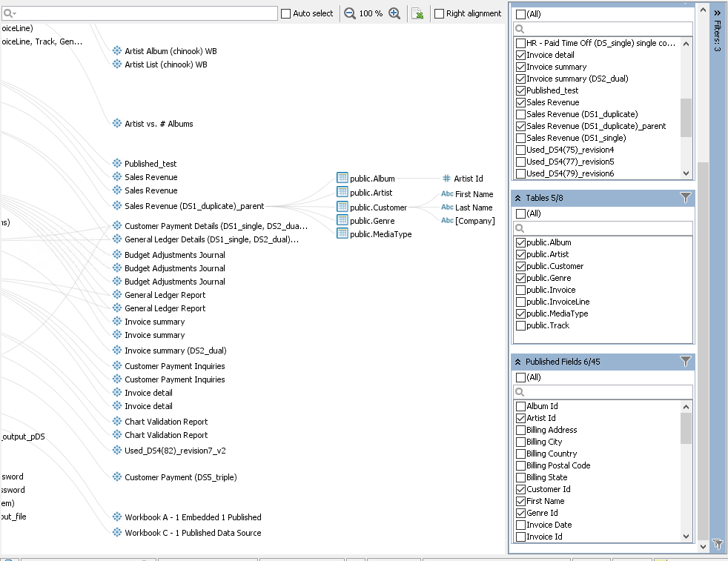728x561 pixels.
Task: Enable the Auto select checkbox
Action: (286, 13)
